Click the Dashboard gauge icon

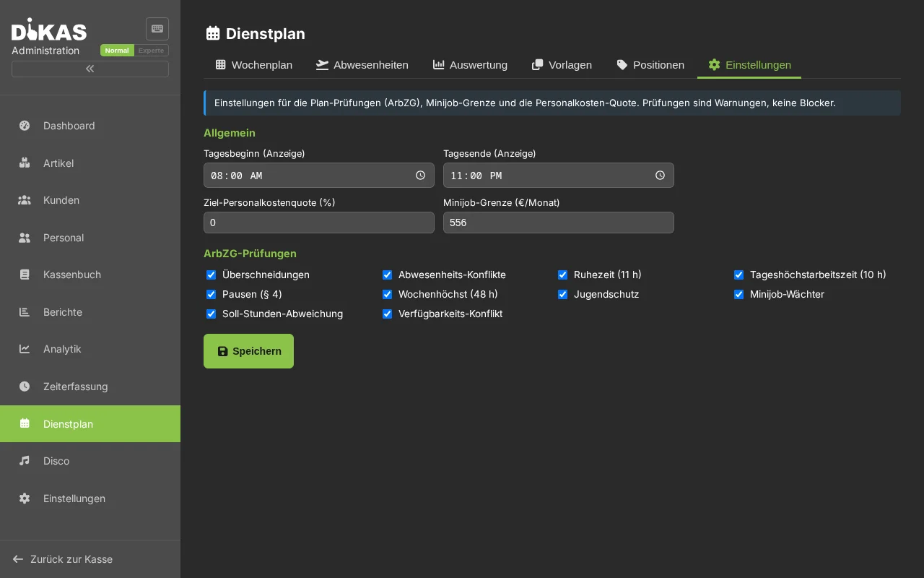coord(25,126)
